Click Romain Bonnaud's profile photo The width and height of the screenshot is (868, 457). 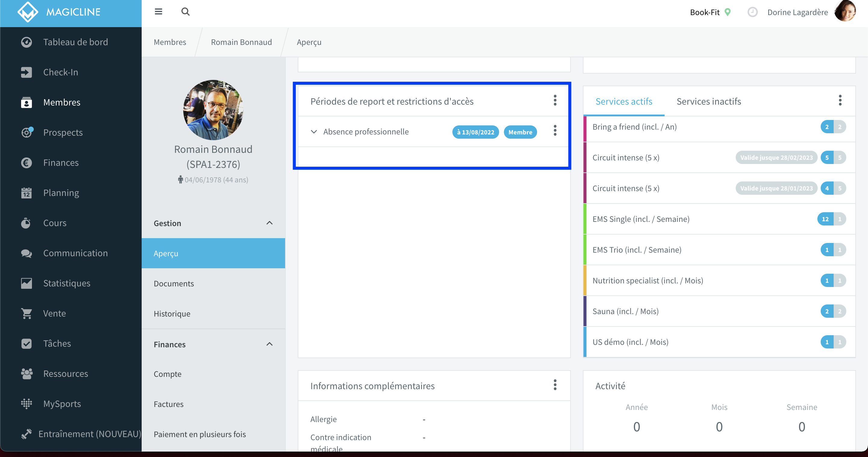point(213,110)
